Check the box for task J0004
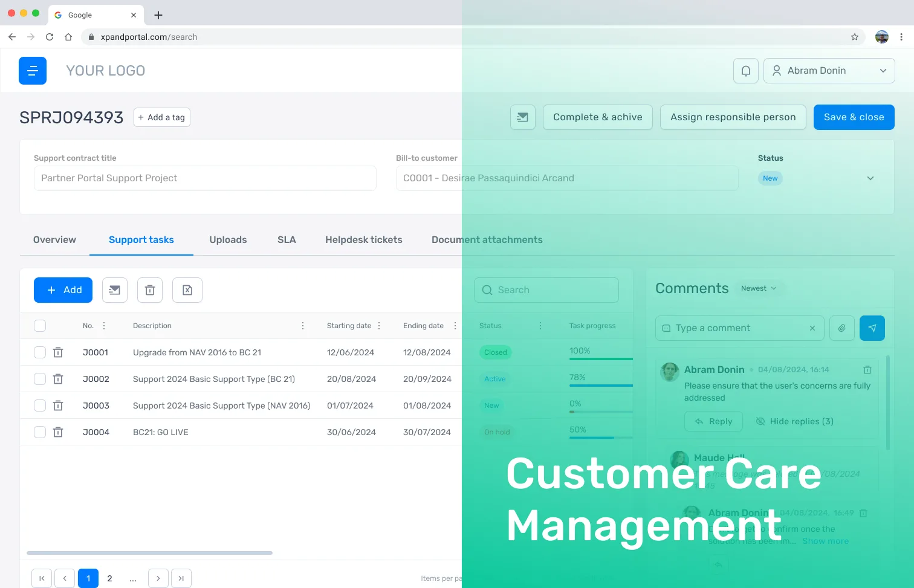The image size is (914, 588). [40, 432]
